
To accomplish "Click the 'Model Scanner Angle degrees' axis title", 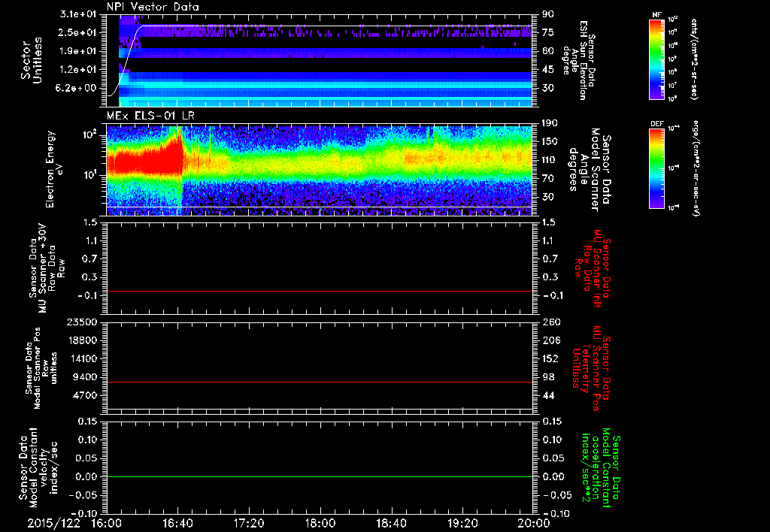I will click(590, 170).
